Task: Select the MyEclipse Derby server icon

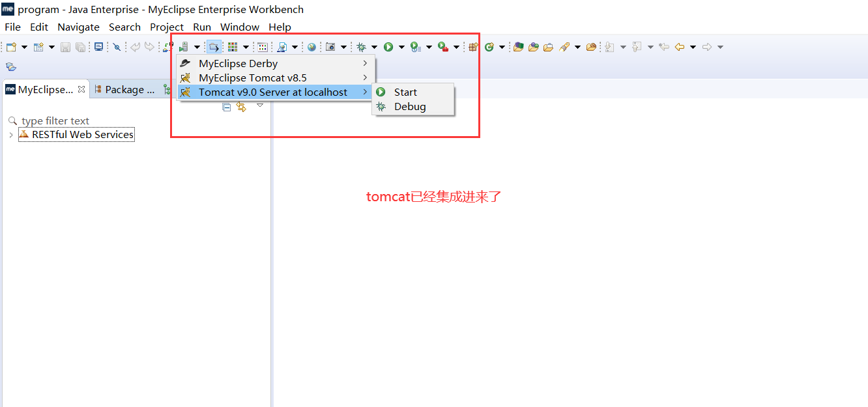Action: [187, 63]
